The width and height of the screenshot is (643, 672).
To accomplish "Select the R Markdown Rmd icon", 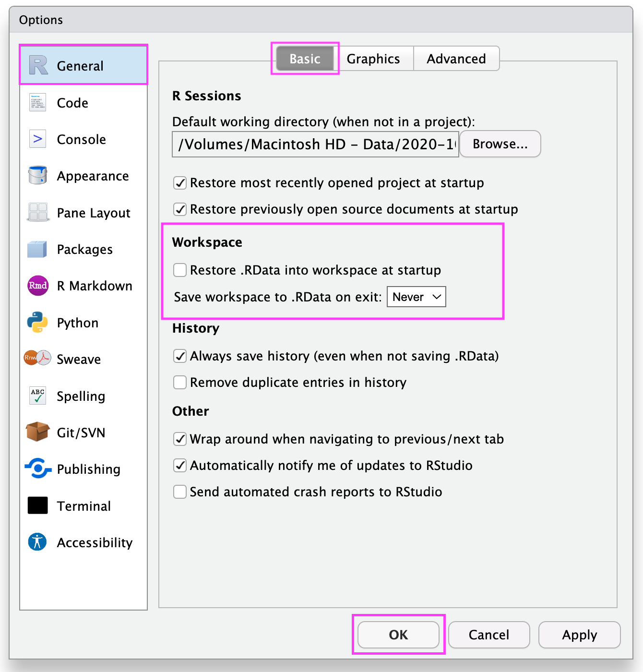I will (37, 286).
